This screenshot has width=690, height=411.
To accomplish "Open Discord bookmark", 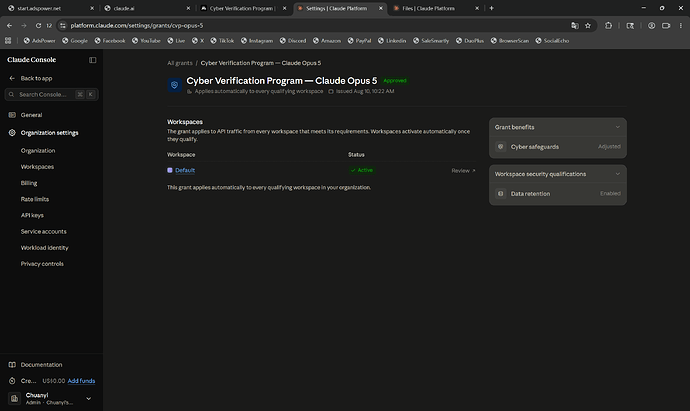I will 293,40.
